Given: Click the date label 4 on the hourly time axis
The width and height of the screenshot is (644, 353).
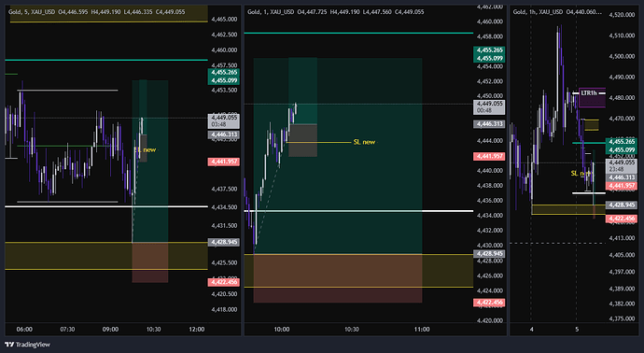Looking at the screenshot, I should [531, 330].
